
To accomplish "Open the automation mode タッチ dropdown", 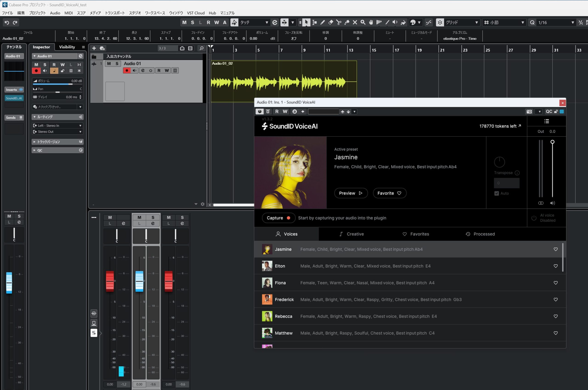I will click(254, 22).
